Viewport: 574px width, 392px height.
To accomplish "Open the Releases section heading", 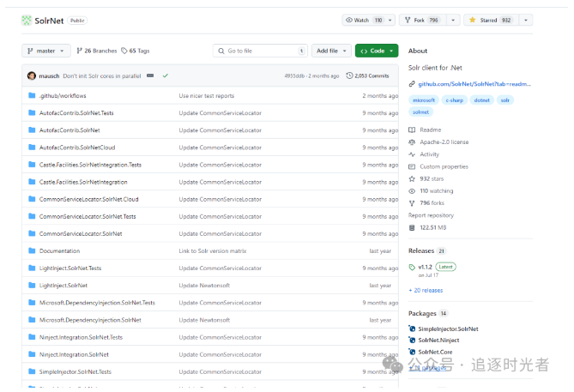I will [421, 250].
